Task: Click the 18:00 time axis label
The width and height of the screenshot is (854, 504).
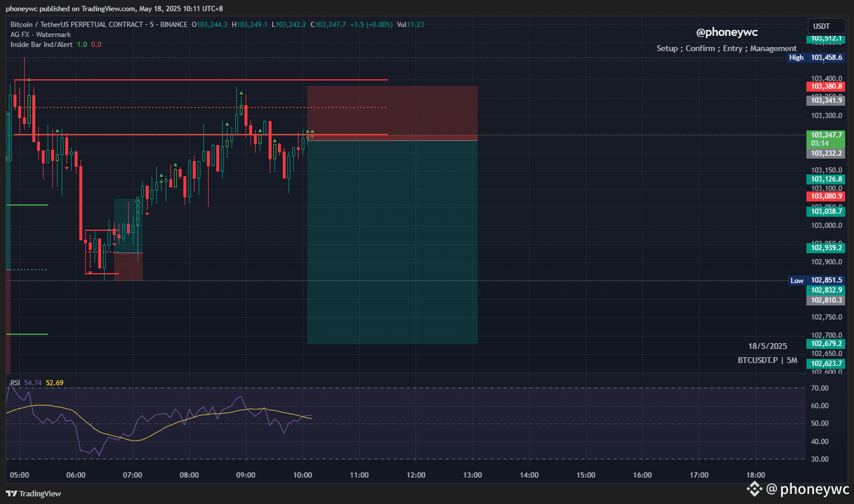Action: click(x=756, y=475)
